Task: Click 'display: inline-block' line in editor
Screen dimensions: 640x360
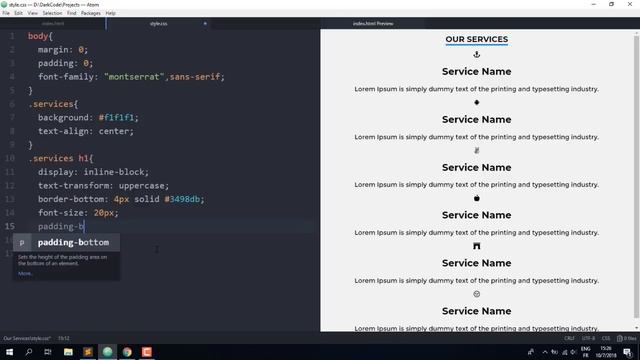Action: 93,172
